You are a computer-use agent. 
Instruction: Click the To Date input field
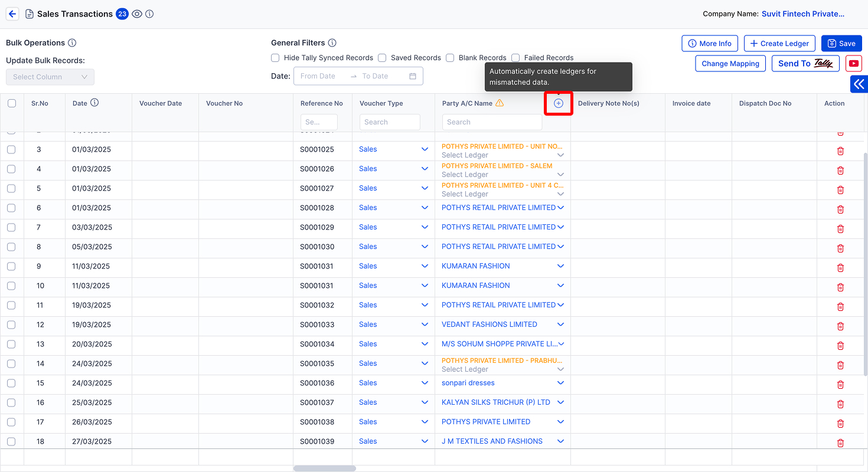[x=376, y=76]
